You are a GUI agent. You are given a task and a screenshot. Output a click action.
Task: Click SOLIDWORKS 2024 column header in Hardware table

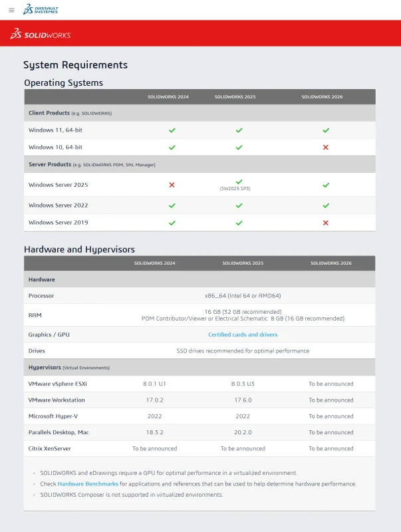click(155, 263)
